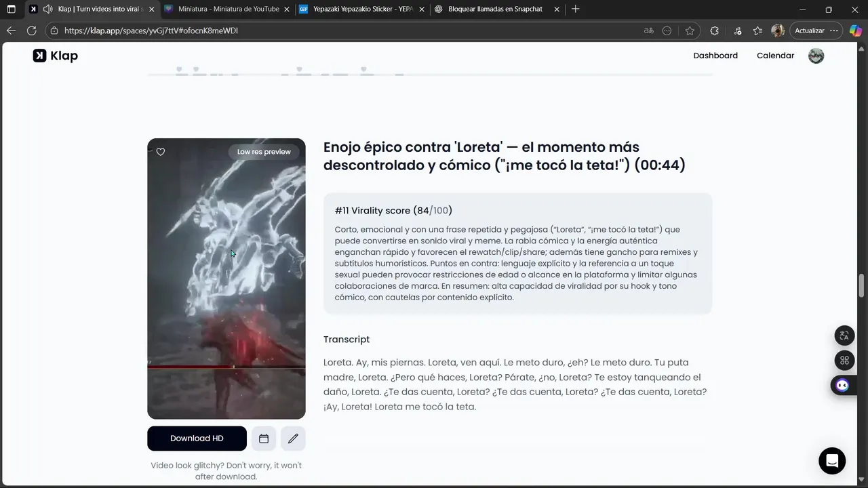Go back with the browser back arrow
Viewport: 868px width, 488px height.
coord(11,30)
